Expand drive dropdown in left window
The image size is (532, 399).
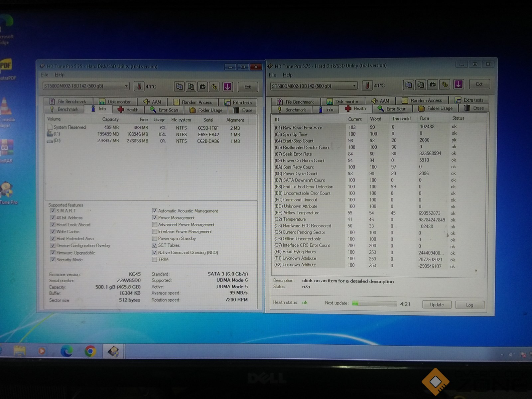click(126, 86)
